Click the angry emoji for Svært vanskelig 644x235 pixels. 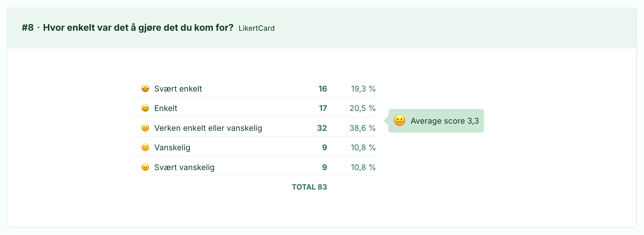point(145,167)
